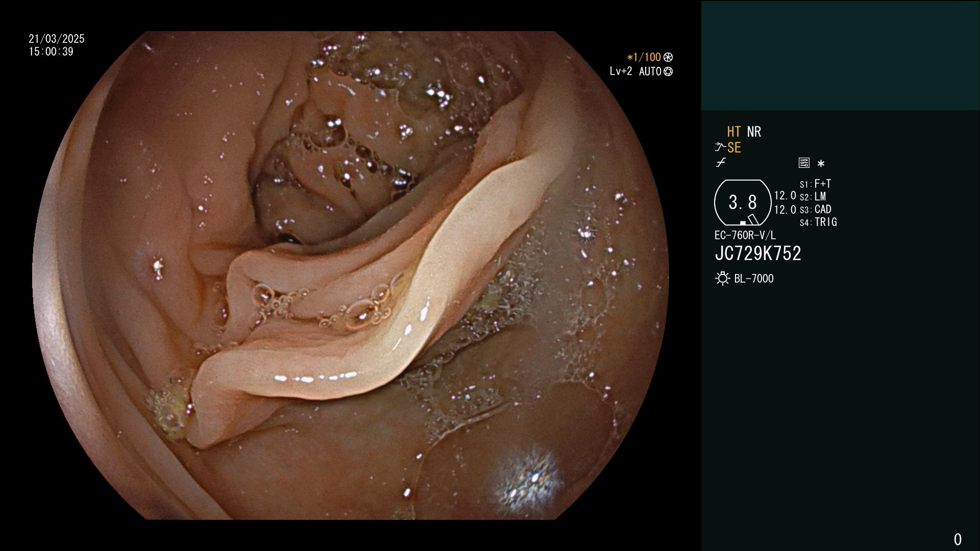Click the iris icon beside AUTO
Image resolution: width=980 pixels, height=551 pixels.
point(668,71)
